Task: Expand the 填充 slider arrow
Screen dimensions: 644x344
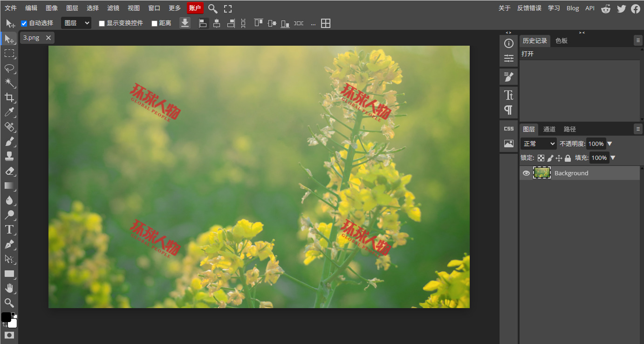Action: [x=613, y=158]
